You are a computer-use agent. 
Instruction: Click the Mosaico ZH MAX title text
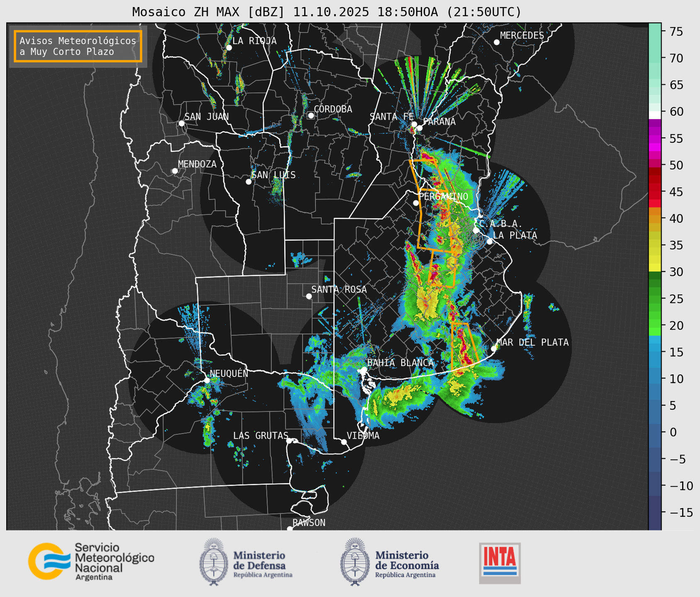tap(326, 12)
